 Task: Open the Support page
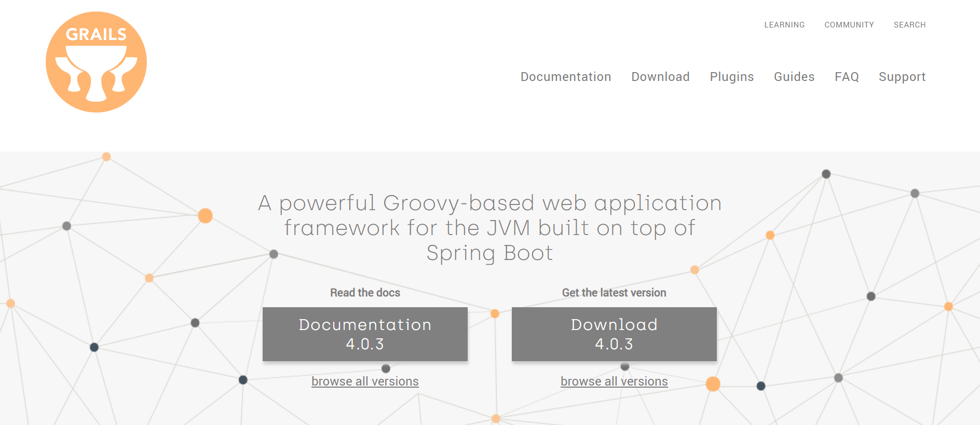tap(902, 77)
